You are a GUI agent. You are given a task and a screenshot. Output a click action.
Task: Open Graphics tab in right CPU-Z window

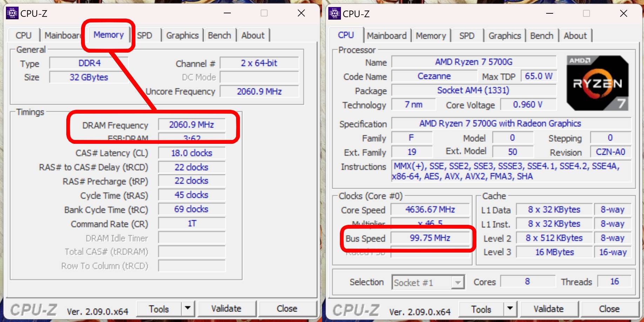[505, 36]
